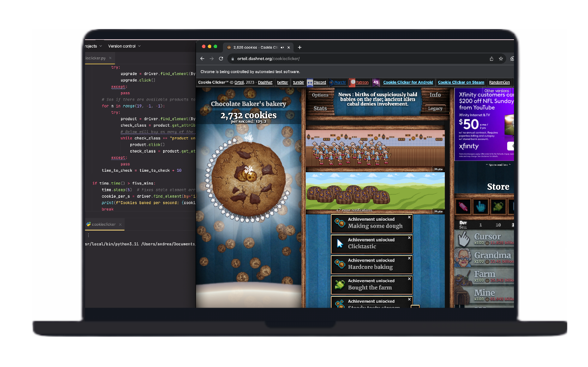Buy the blue pointing hand upgrade

pyautogui.click(x=481, y=207)
